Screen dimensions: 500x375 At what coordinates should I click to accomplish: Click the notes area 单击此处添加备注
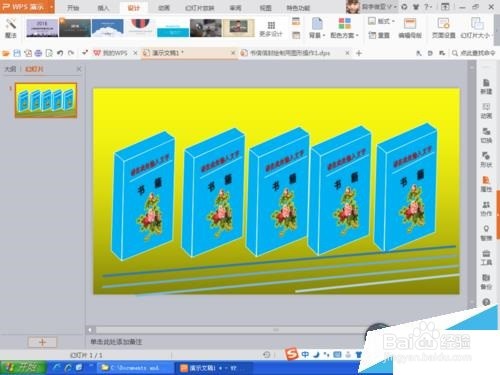tap(116, 342)
